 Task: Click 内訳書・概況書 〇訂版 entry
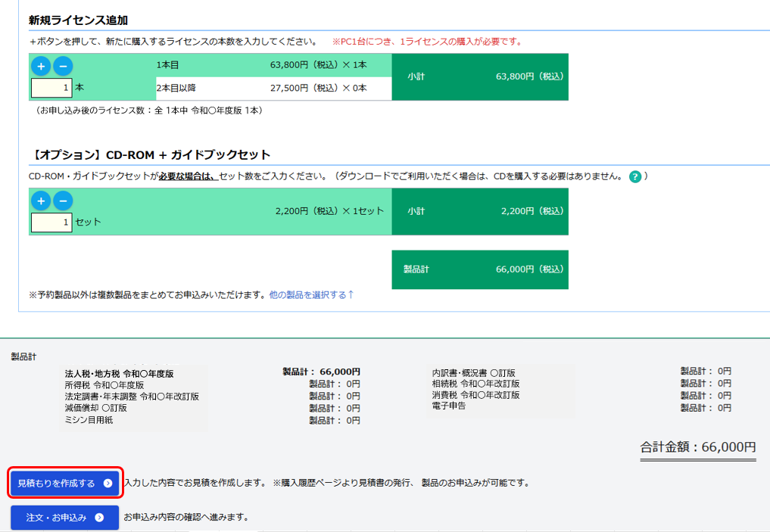pyautogui.click(x=474, y=373)
